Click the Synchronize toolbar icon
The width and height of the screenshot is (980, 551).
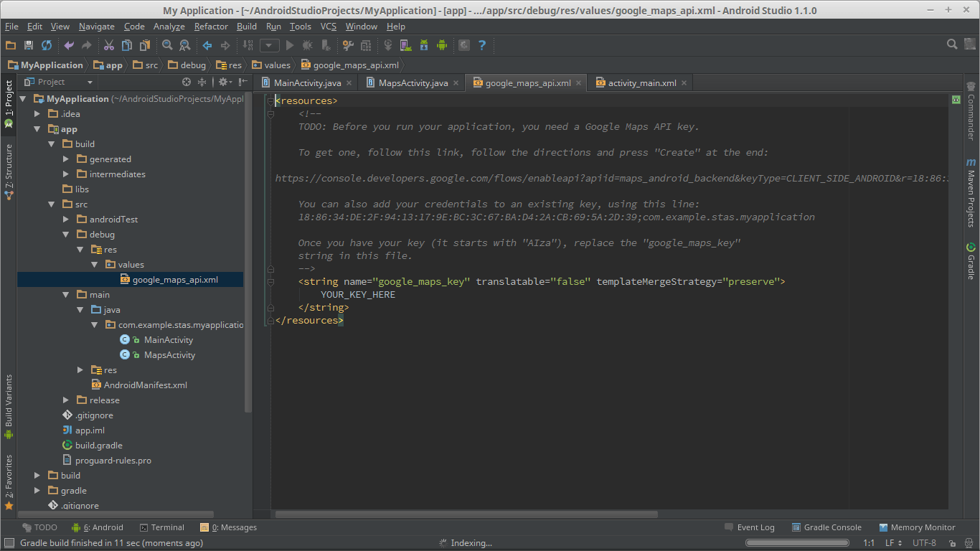(x=47, y=45)
